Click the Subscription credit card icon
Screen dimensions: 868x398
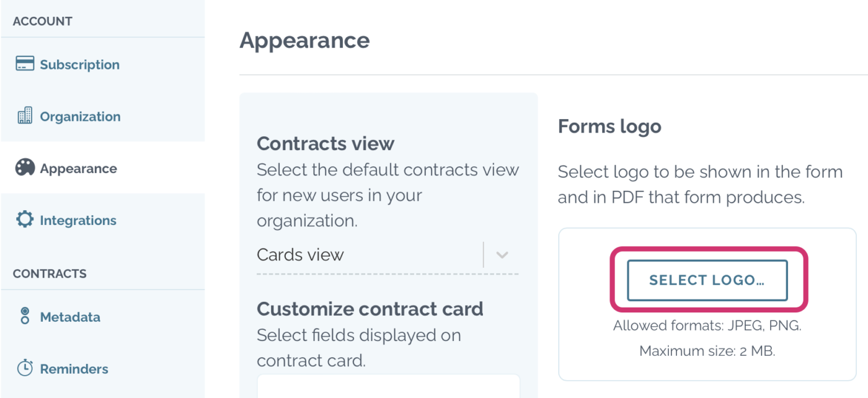coord(24,63)
